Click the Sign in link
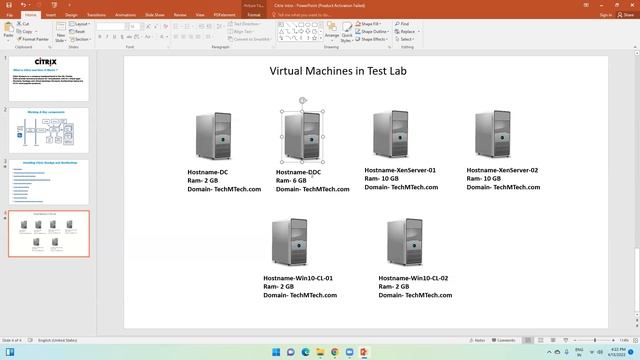This screenshot has width=640, height=360. coord(606,15)
